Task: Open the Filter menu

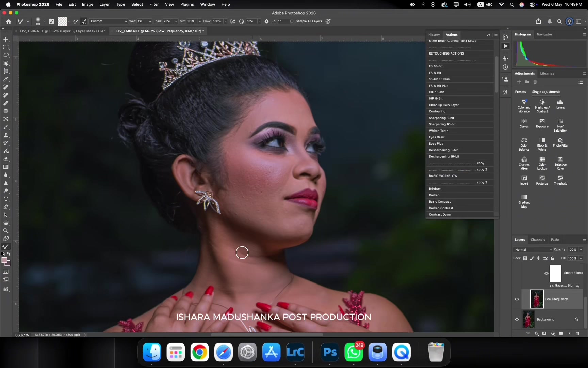Action: click(154, 4)
